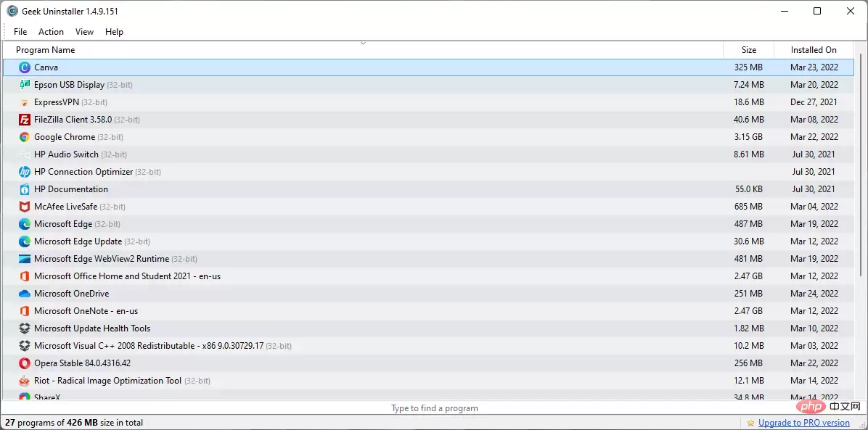Click the 256 MB size of Opera

(748, 363)
